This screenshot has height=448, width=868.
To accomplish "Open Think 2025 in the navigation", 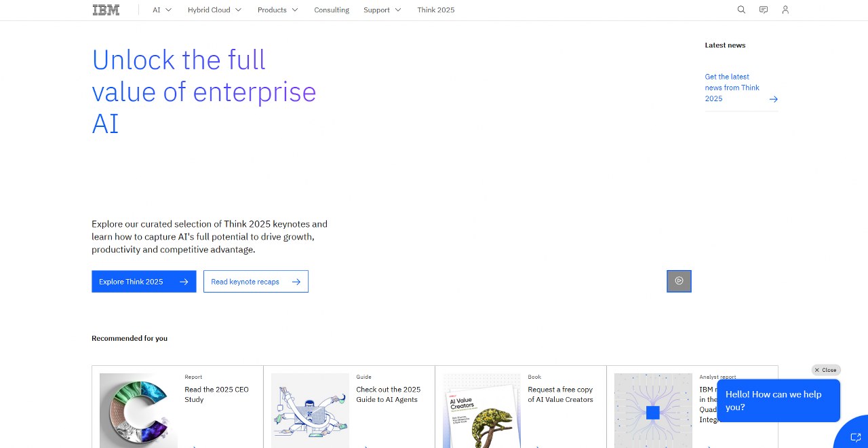I will [436, 10].
